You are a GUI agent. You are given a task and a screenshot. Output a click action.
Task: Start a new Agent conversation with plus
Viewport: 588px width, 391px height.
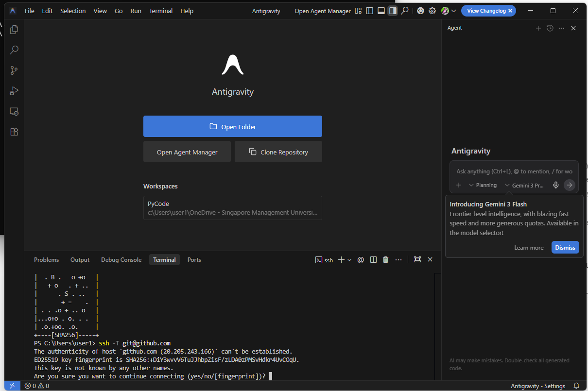[538, 28]
